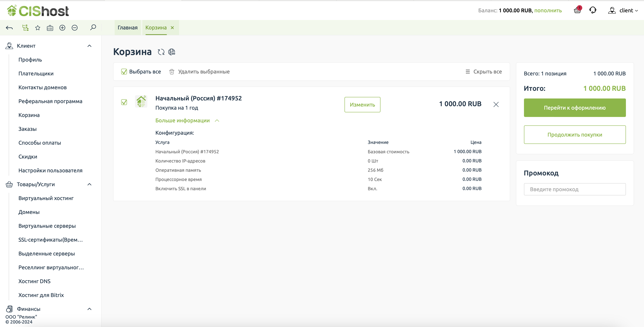Focus the Введите промокод input field
Image resolution: width=644 pixels, height=327 pixels.
pos(575,189)
